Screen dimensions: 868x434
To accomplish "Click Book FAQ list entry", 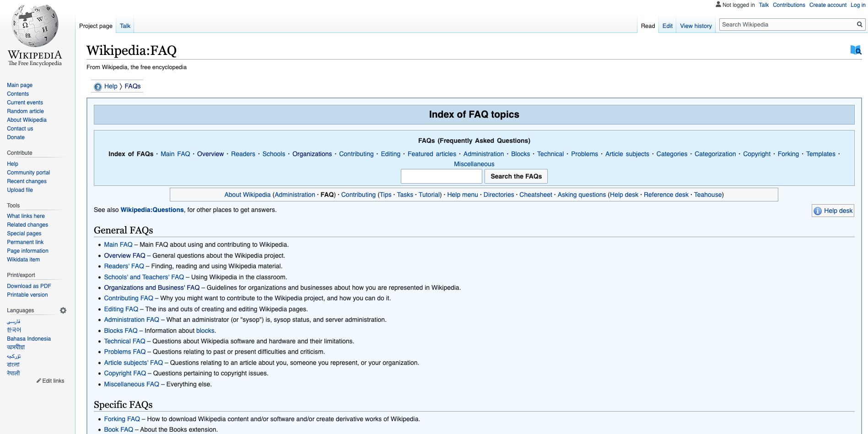I will 119,429.
